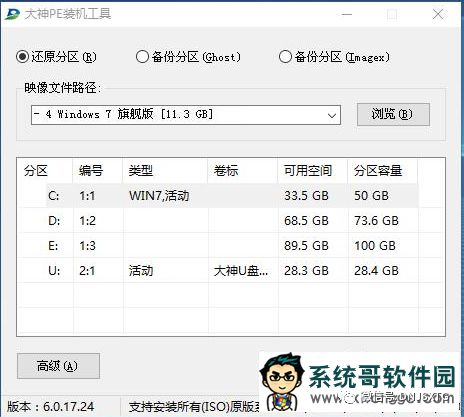The image size is (464, 417).
Task: Select the E: partition row
Action: click(218, 246)
